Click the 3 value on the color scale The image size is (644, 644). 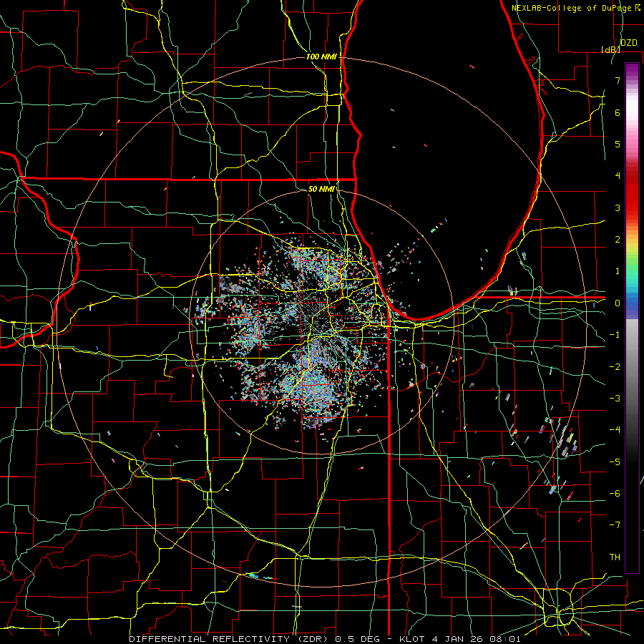(618, 208)
